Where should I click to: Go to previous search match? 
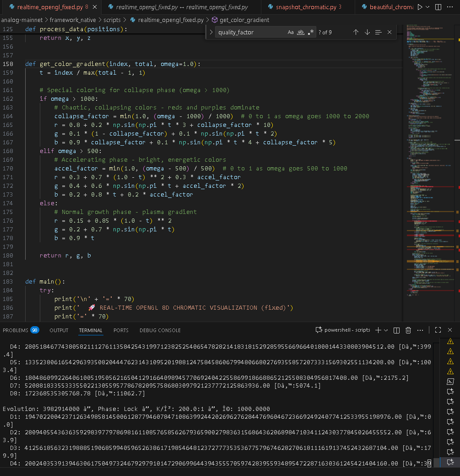[356, 32]
